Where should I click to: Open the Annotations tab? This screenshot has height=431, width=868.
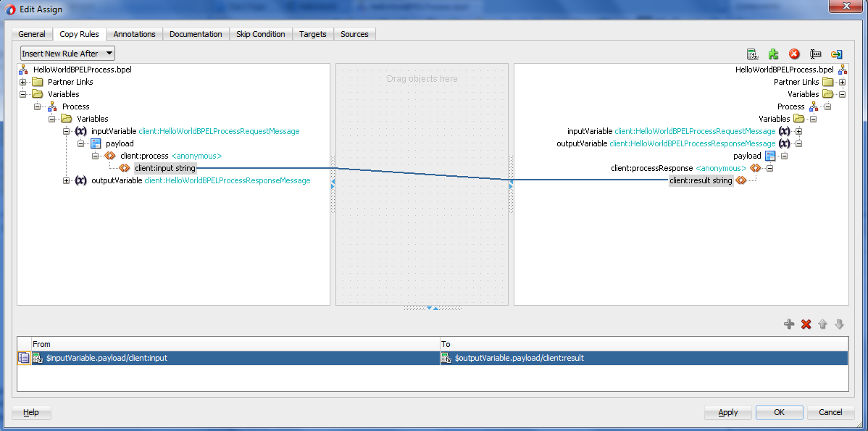point(134,33)
